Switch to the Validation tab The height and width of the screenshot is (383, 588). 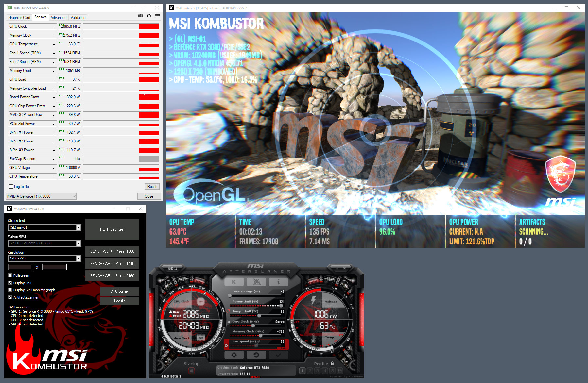point(78,18)
